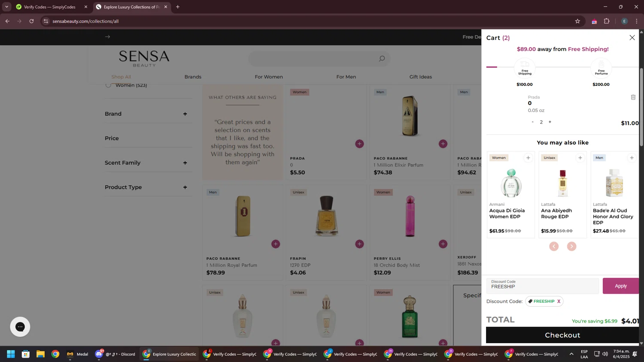Open Chrome menu three dots
Image resolution: width=644 pixels, height=362 pixels.
coord(637,21)
